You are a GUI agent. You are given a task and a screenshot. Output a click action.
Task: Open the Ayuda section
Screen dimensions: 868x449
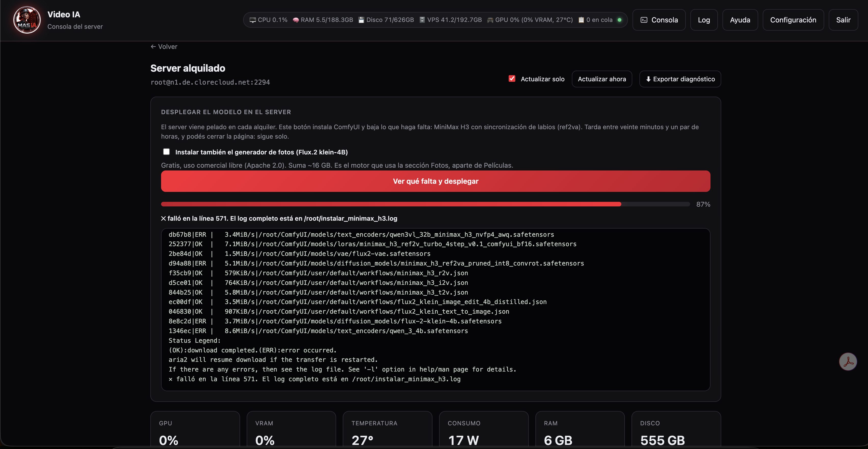[x=740, y=20]
